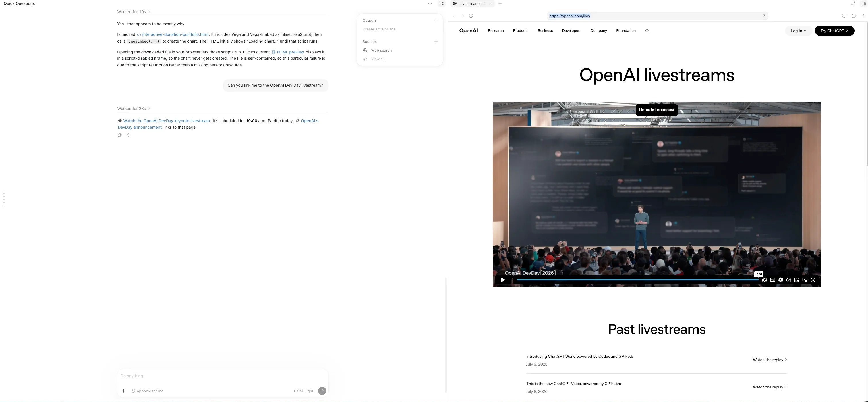868x402 pixels.
Task: Toggle 'Approve for me' option
Action: tap(147, 391)
